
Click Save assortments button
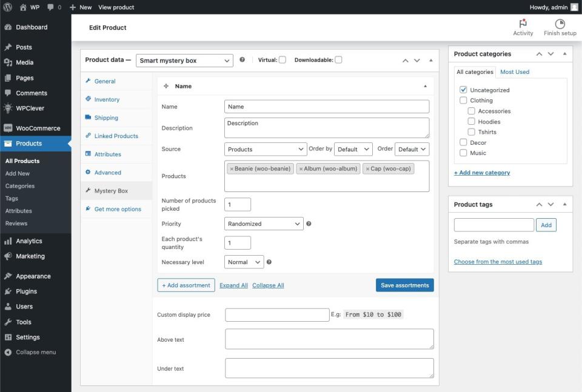(x=404, y=285)
